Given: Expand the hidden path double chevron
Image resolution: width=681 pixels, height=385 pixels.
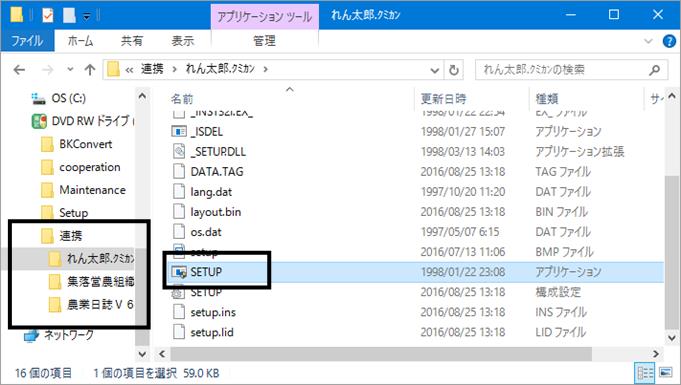Looking at the screenshot, I should click(x=129, y=70).
